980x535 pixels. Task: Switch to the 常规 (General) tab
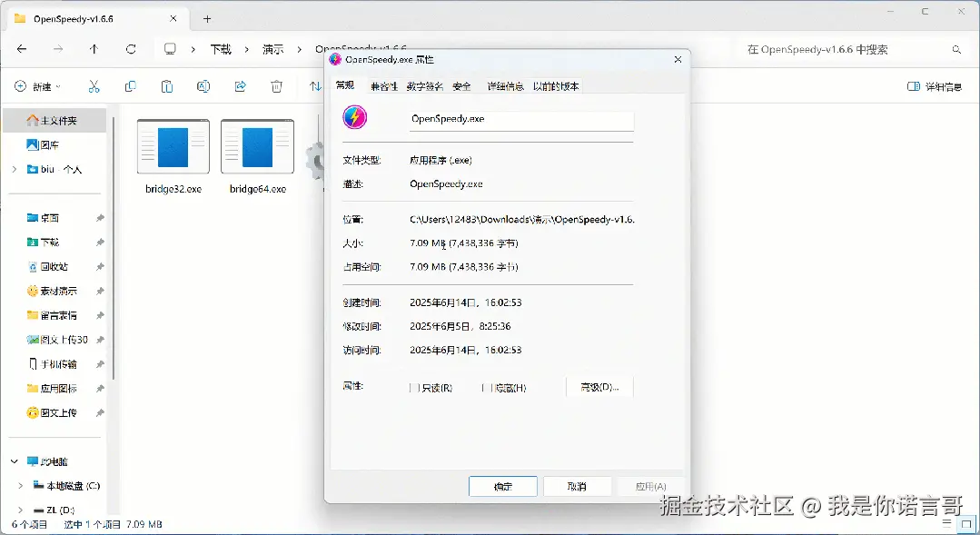[345, 85]
